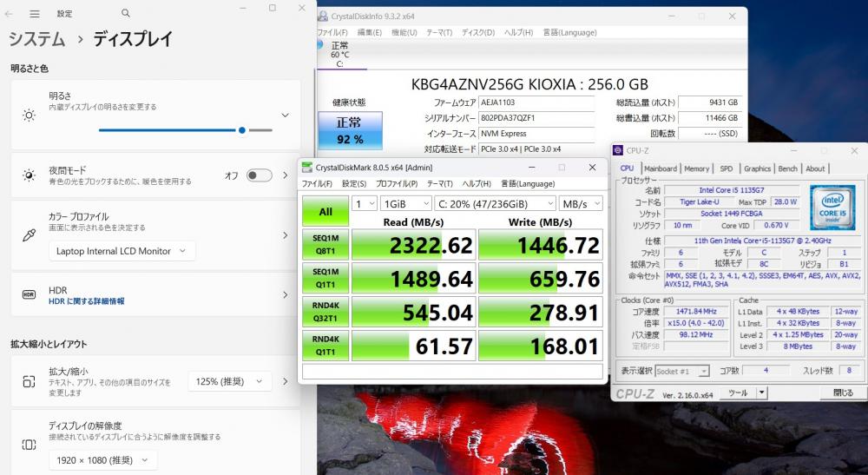Open CrystalDiskInfo ディスク(D) menu
868x475 pixels.
click(478, 33)
